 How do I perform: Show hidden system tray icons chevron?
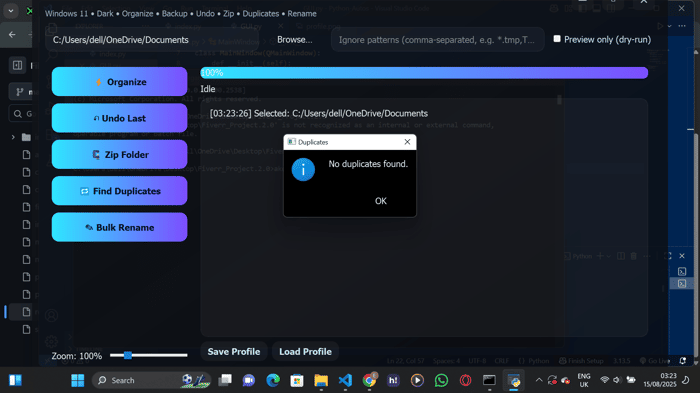tap(539, 380)
